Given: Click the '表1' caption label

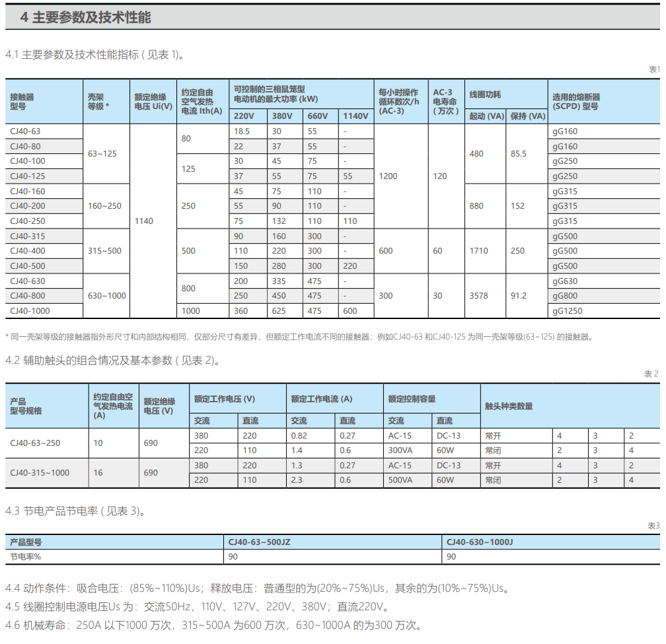Looking at the screenshot, I should (x=654, y=69).
